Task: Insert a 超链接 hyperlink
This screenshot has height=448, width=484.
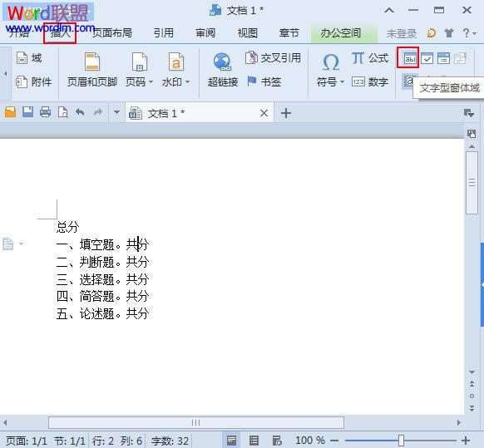Action: 223,70
